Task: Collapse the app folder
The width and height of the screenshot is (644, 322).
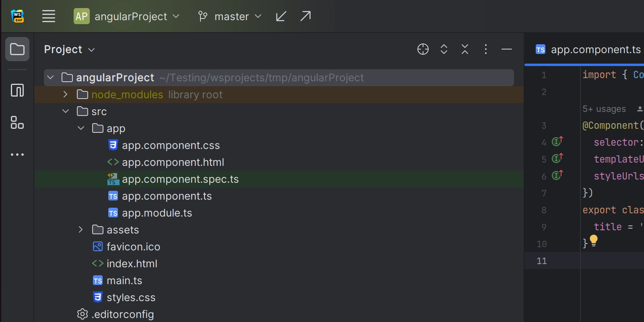Action: 81,128
